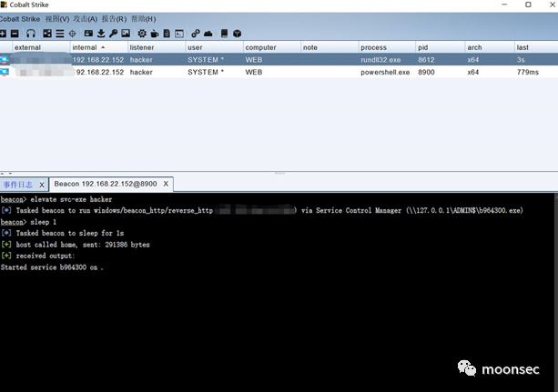558x392 pixels.
Task: Sort by the last column header
Action: 536,47
